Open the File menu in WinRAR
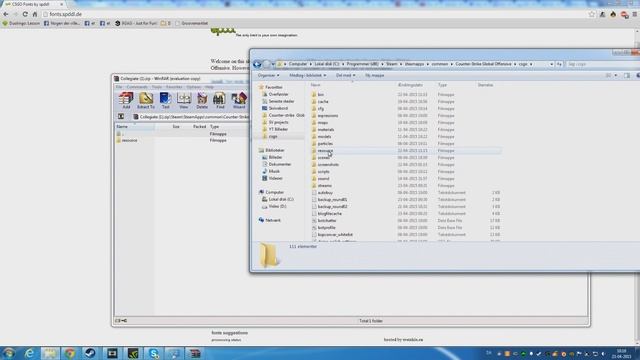This screenshot has height=360, width=640. [118, 87]
